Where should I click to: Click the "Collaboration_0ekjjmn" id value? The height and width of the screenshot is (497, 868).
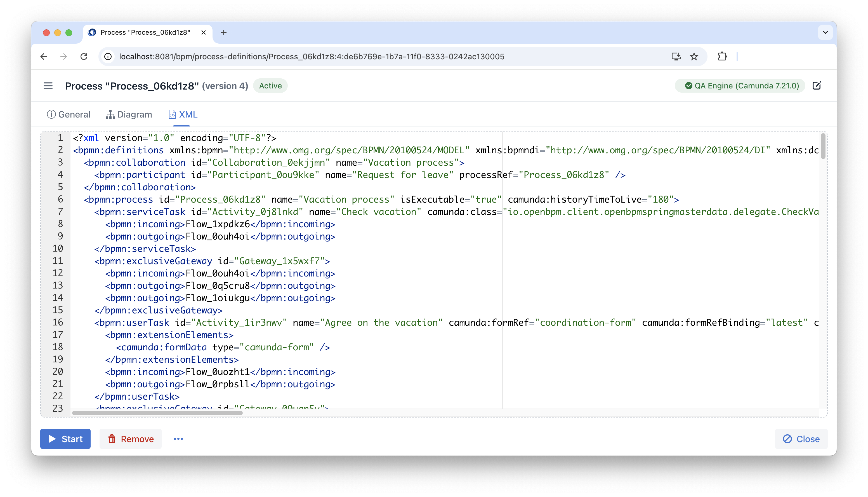click(268, 163)
